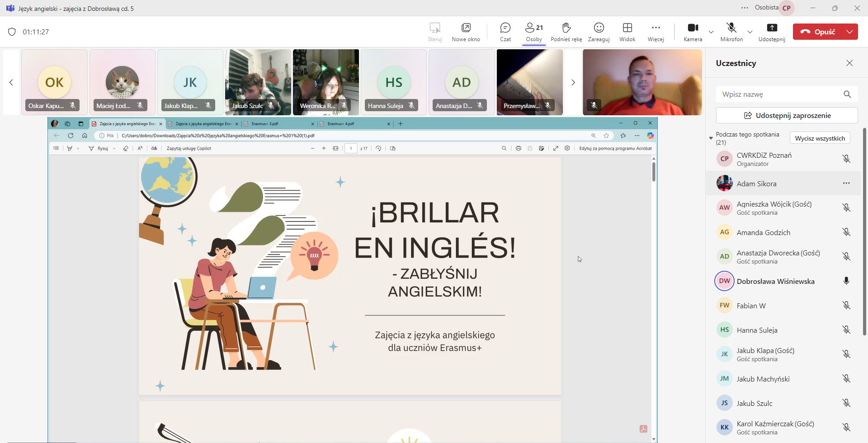Open the Czat chat panel
This screenshot has height=443, width=868.
pos(505,32)
